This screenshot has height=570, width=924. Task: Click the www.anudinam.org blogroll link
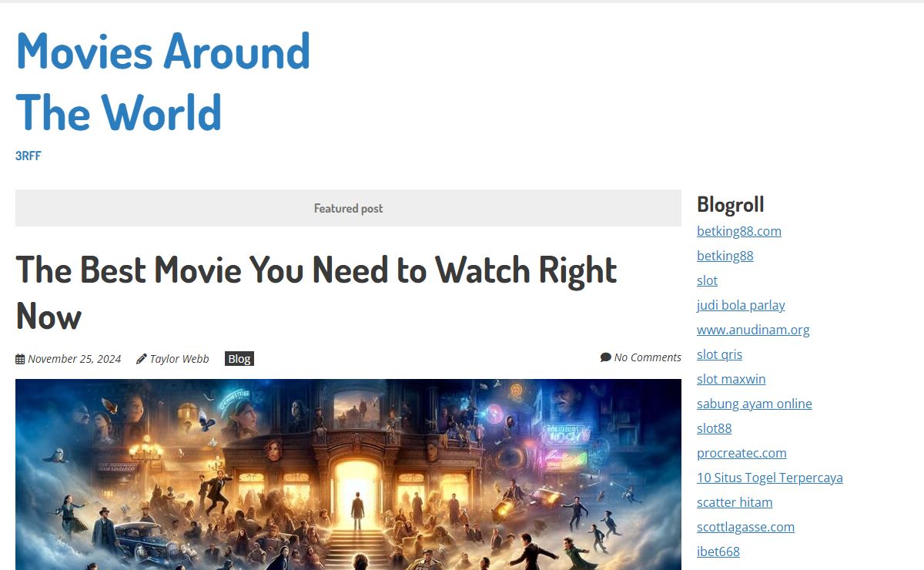[x=753, y=330]
